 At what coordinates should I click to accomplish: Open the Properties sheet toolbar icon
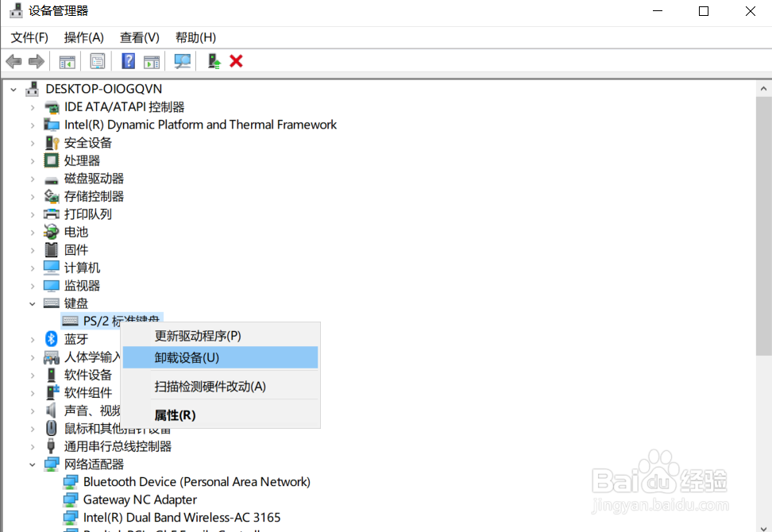point(98,61)
